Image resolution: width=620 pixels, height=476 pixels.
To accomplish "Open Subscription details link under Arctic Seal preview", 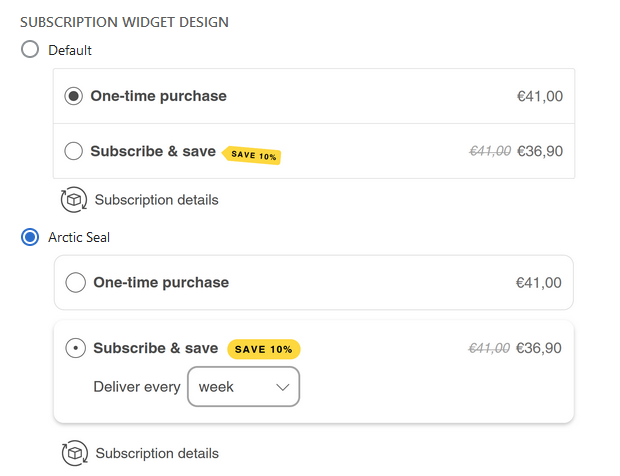I will [157, 453].
